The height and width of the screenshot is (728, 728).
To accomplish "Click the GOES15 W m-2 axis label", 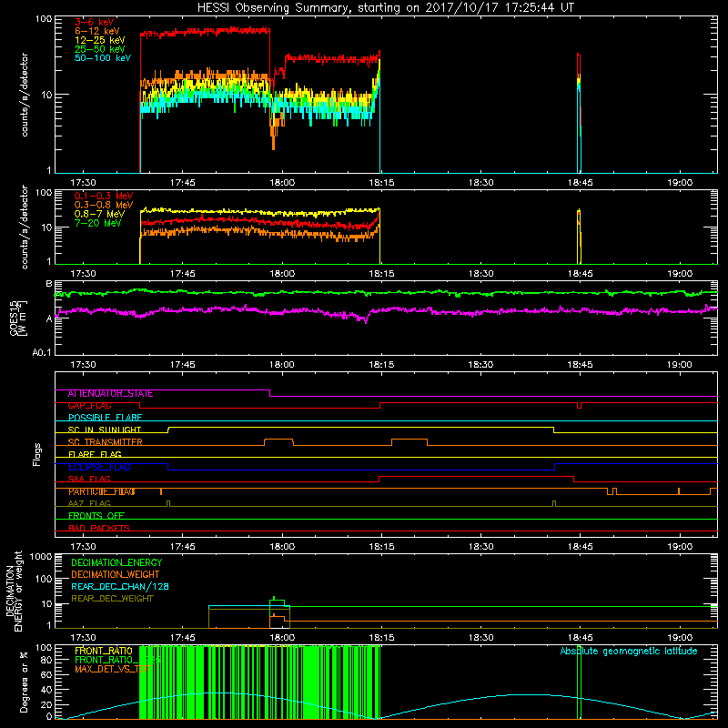I will pos(18,318).
